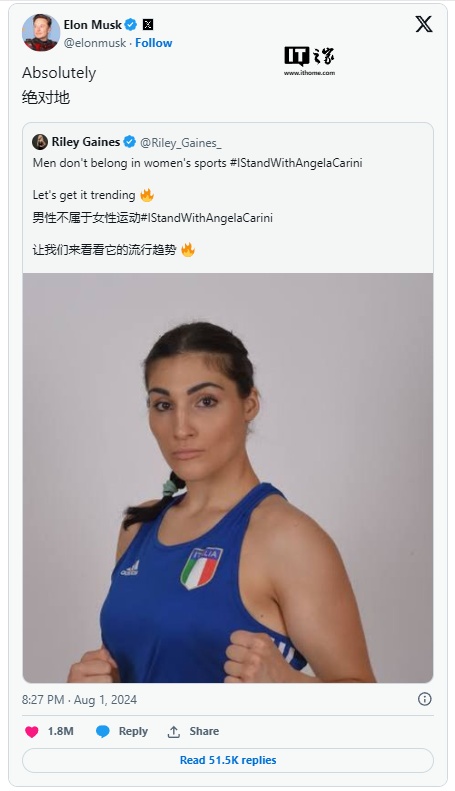Open the Elon Musk display name
This screenshot has height=791, width=455.
coord(92,24)
